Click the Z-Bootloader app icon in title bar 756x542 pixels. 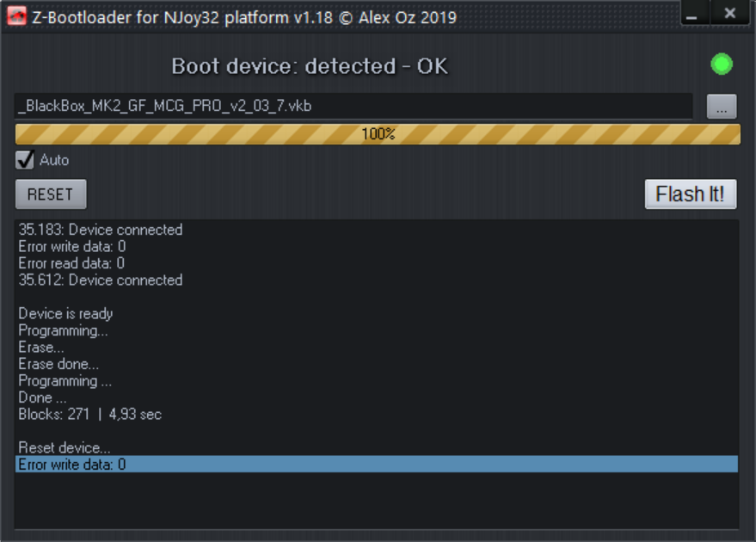tap(16, 16)
